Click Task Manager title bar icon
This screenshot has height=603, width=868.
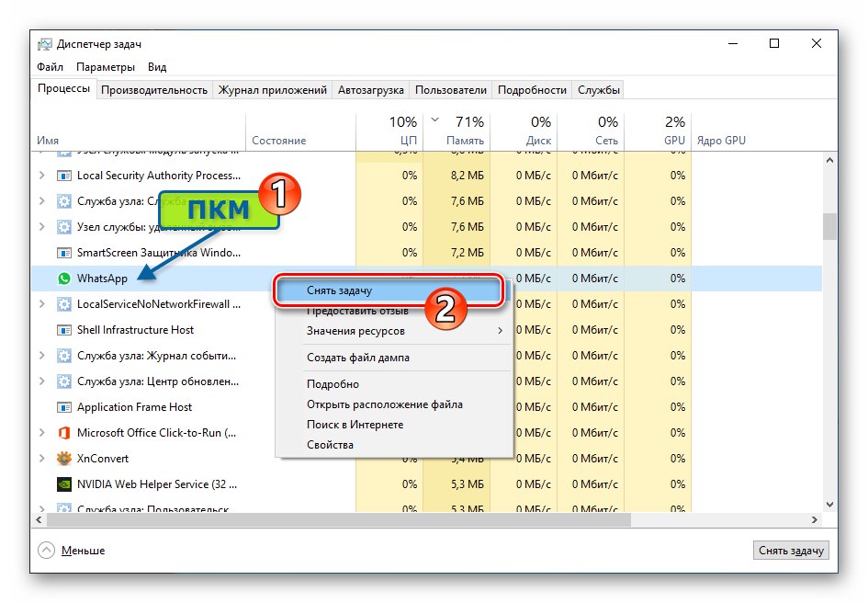[x=45, y=44]
